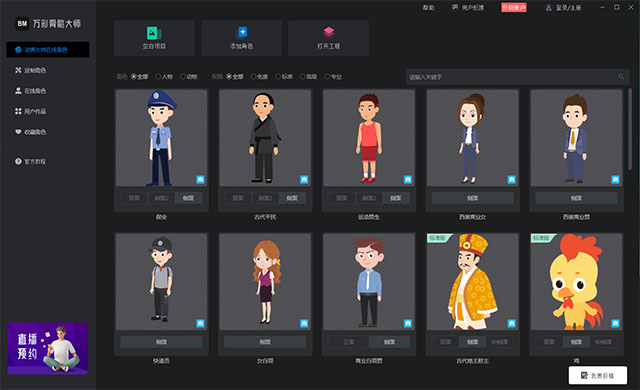Click the magnifier icon in the search box

tap(621, 77)
